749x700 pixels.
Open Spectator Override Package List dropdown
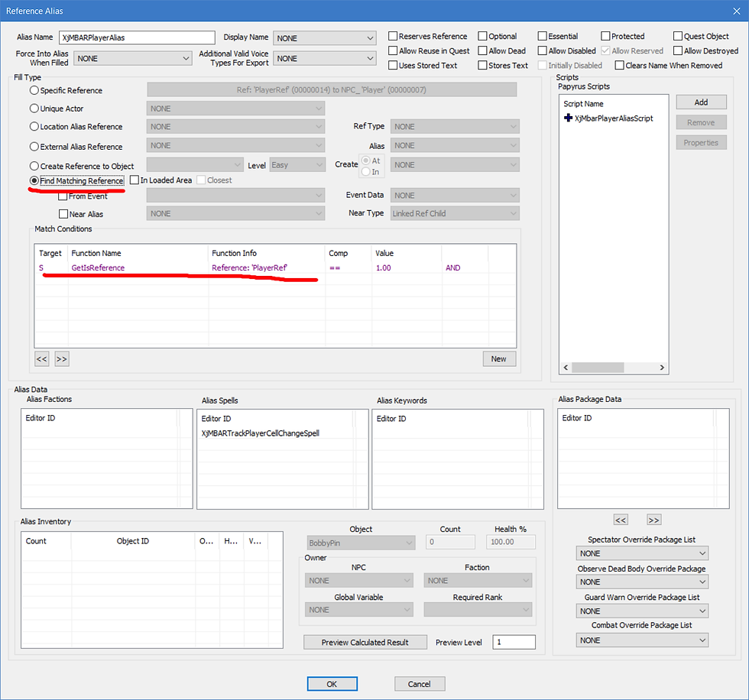642,553
